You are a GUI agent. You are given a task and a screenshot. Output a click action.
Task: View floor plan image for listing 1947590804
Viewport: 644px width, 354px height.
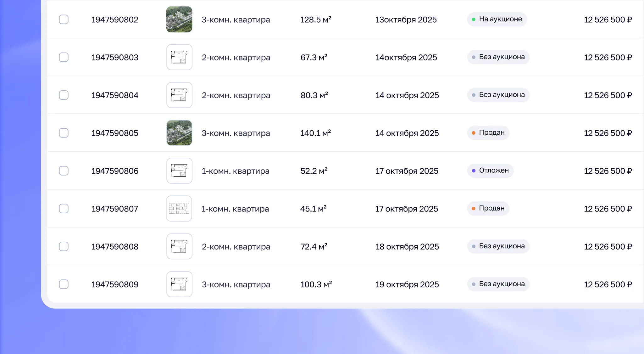tap(179, 95)
